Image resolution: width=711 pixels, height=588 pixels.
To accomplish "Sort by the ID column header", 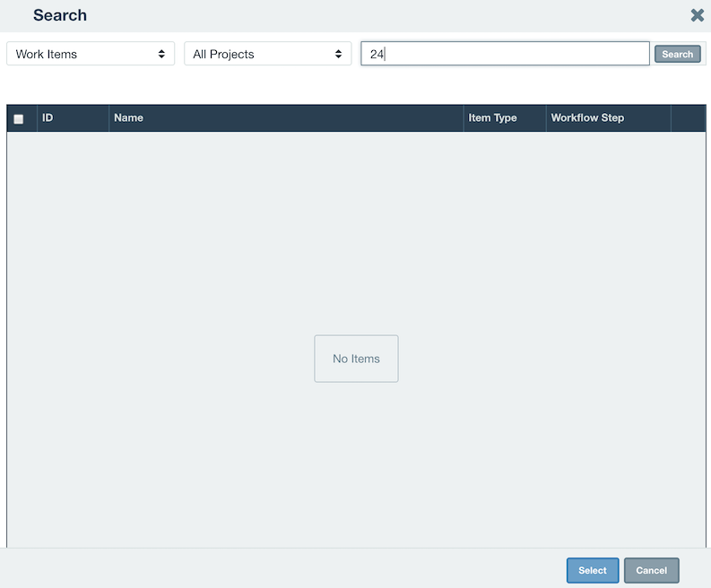I will coord(73,118).
